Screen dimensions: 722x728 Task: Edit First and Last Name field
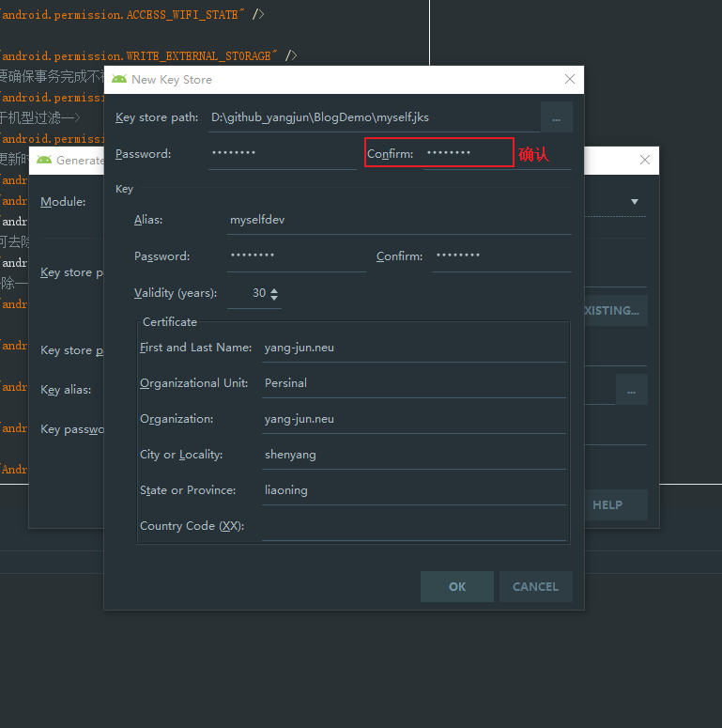[414, 348]
